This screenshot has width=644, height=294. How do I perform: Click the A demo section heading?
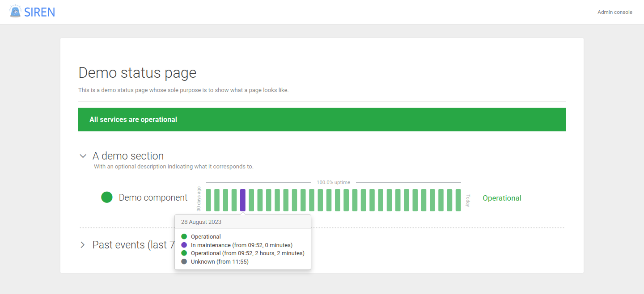[128, 156]
